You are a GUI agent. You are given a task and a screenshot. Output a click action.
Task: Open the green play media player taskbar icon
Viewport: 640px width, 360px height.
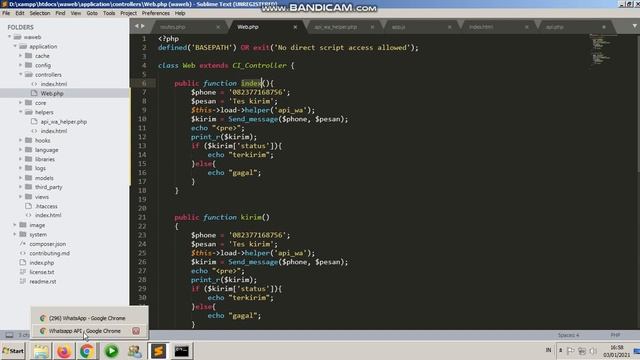pos(111,351)
